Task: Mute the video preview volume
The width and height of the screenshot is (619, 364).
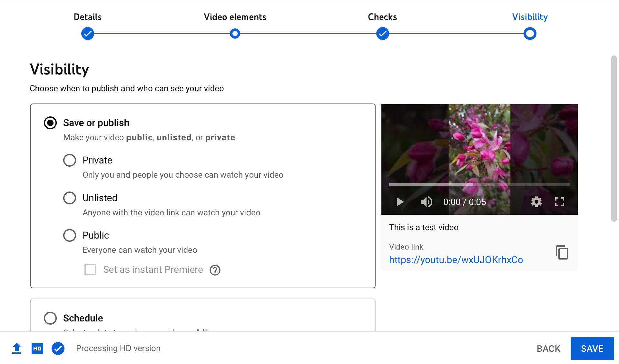Action: [x=426, y=202]
